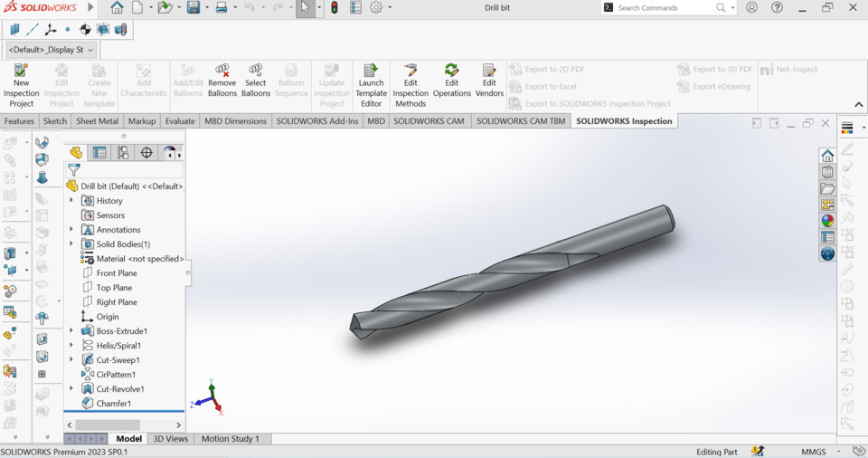Click MMGS unit system in status bar

(813, 452)
